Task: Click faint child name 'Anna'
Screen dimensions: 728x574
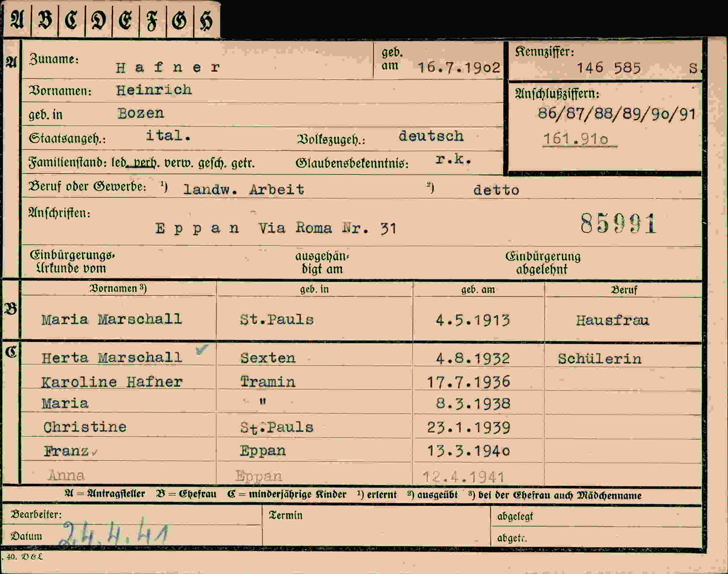Action: click(x=66, y=475)
